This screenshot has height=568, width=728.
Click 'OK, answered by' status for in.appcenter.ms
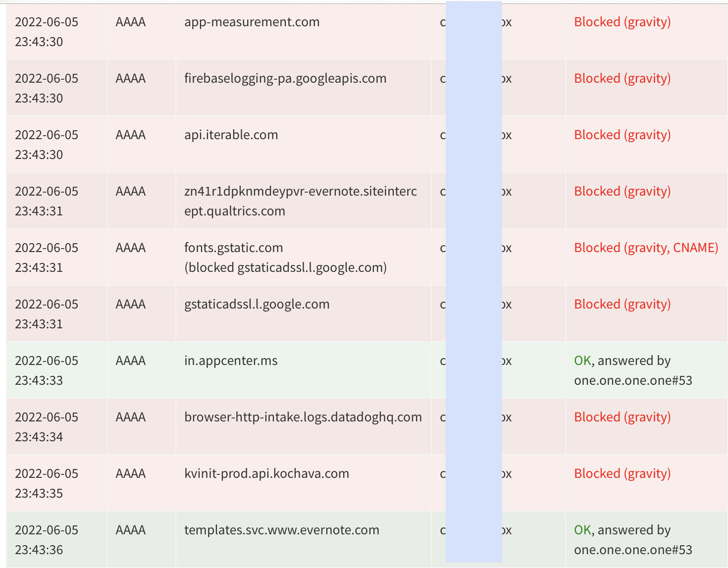(622, 361)
